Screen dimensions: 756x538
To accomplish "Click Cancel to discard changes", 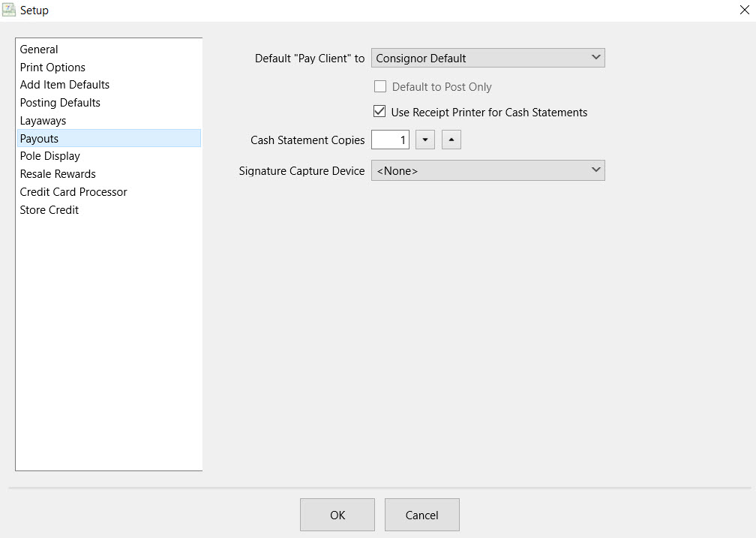I will tap(421, 515).
